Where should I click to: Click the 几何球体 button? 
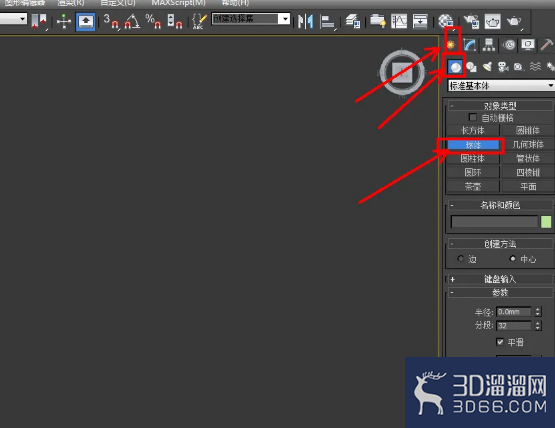[528, 145]
